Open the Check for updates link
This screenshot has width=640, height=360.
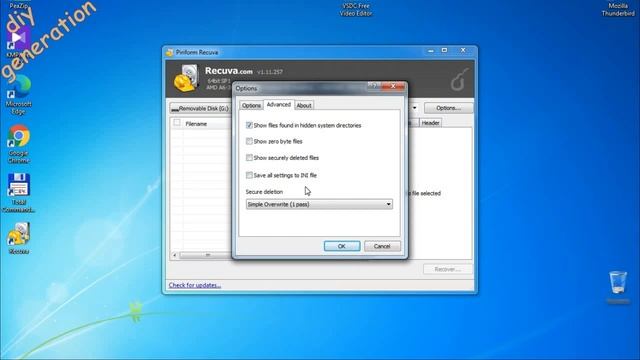(195, 285)
